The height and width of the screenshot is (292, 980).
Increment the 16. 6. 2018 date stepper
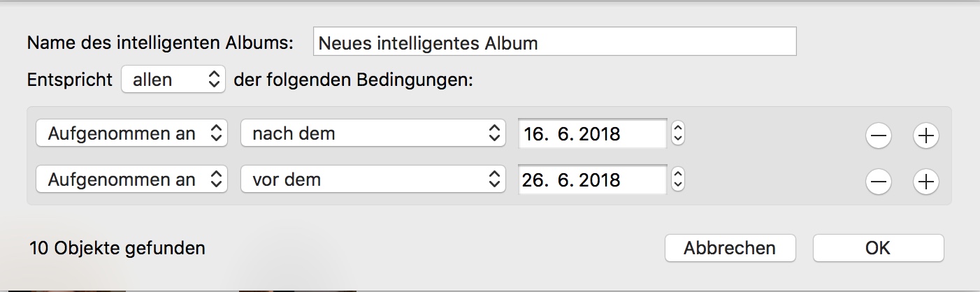(677, 128)
